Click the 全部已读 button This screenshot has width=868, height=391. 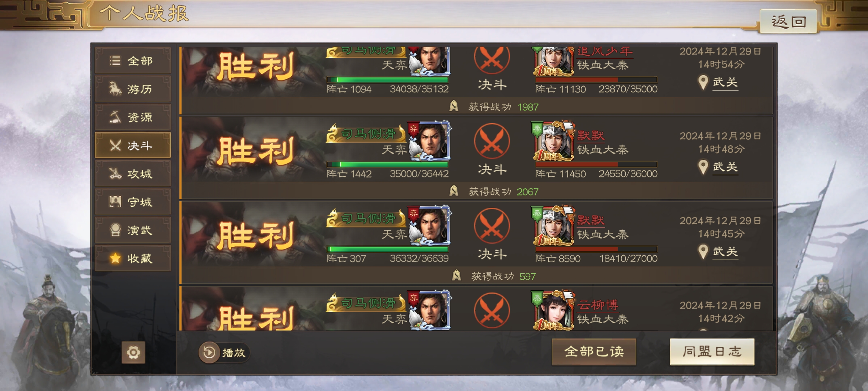[594, 352]
